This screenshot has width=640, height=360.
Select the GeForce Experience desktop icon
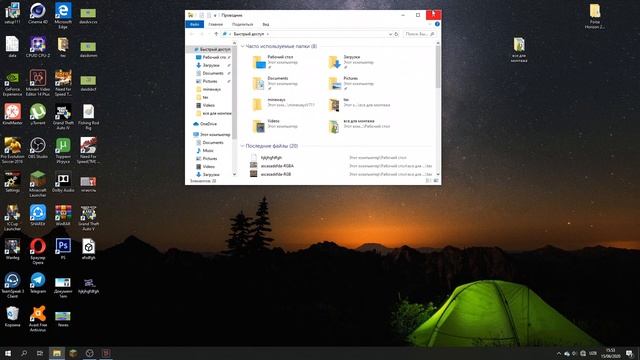coord(12,84)
